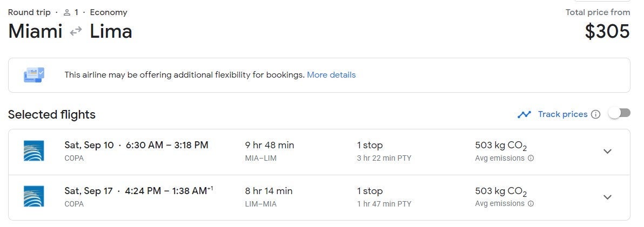Click the Track prices info icon
This screenshot has height=227, width=644.
pos(595,114)
